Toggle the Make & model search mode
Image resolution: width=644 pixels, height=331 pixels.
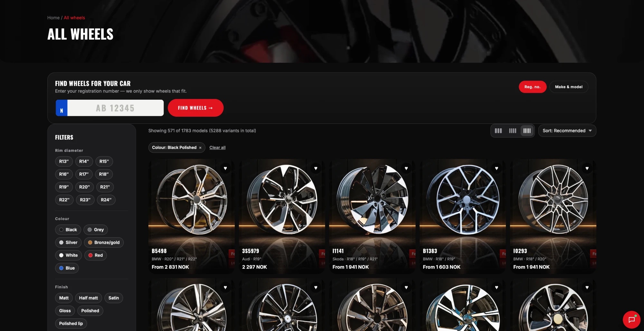(569, 87)
